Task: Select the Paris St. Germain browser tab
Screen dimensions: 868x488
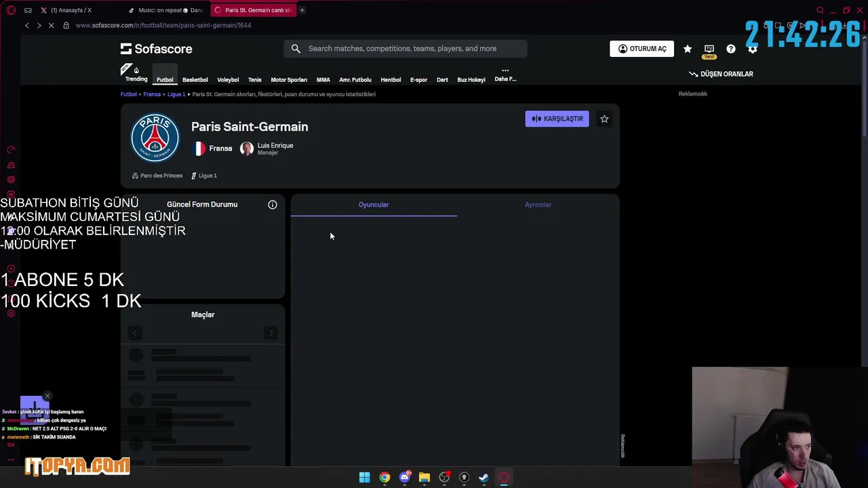Action: pos(252,10)
